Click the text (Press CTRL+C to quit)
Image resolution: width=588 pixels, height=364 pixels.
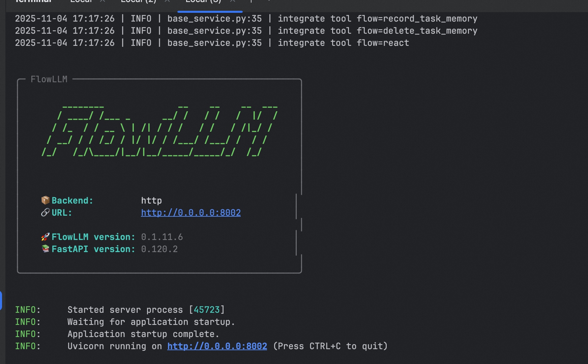point(330,346)
